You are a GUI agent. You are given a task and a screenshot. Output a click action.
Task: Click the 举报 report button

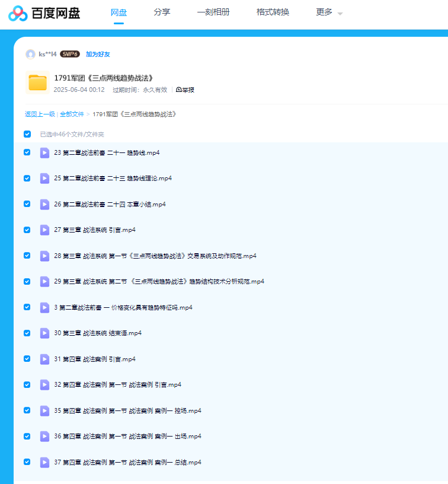[185, 90]
